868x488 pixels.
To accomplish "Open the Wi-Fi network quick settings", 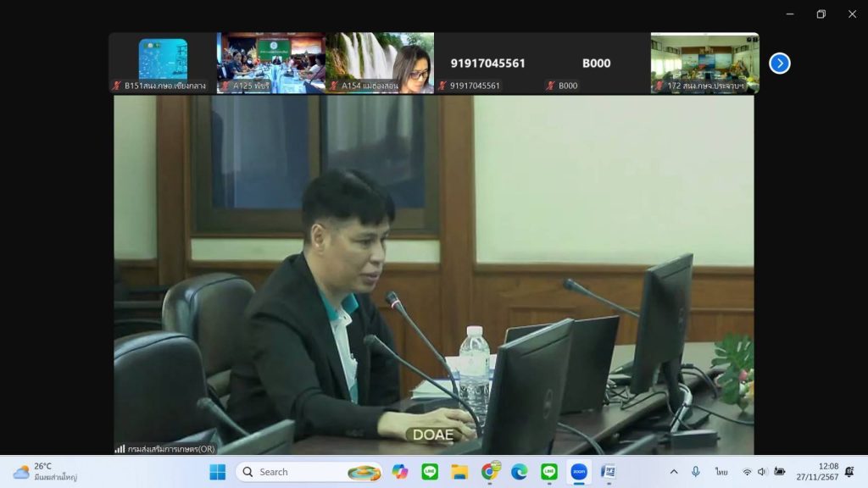I will click(747, 472).
